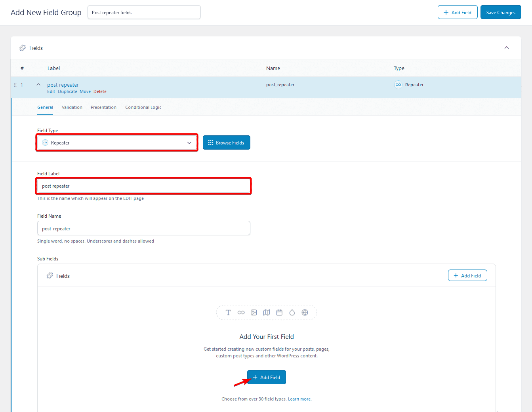This screenshot has height=412, width=532.
Task: Click the puzzle icon beside Fields header
Action: [23, 47]
